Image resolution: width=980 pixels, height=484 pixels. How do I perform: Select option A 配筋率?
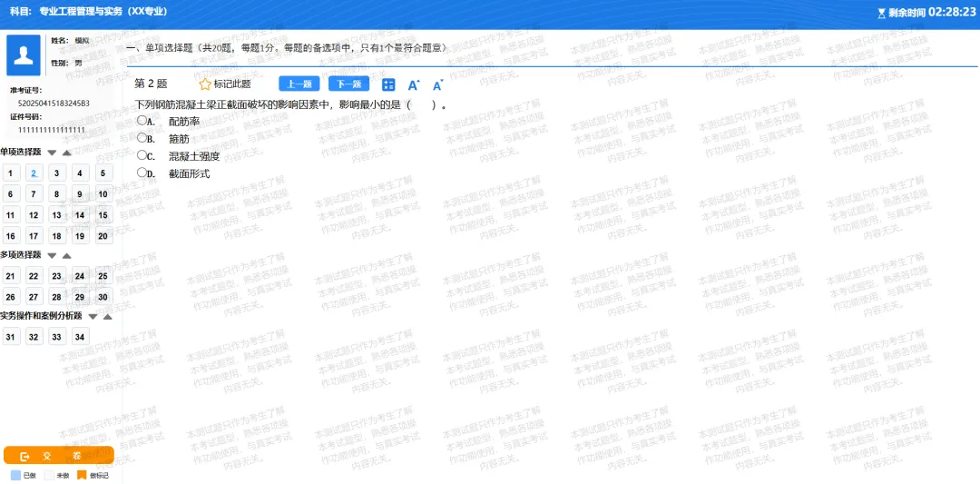(142, 120)
